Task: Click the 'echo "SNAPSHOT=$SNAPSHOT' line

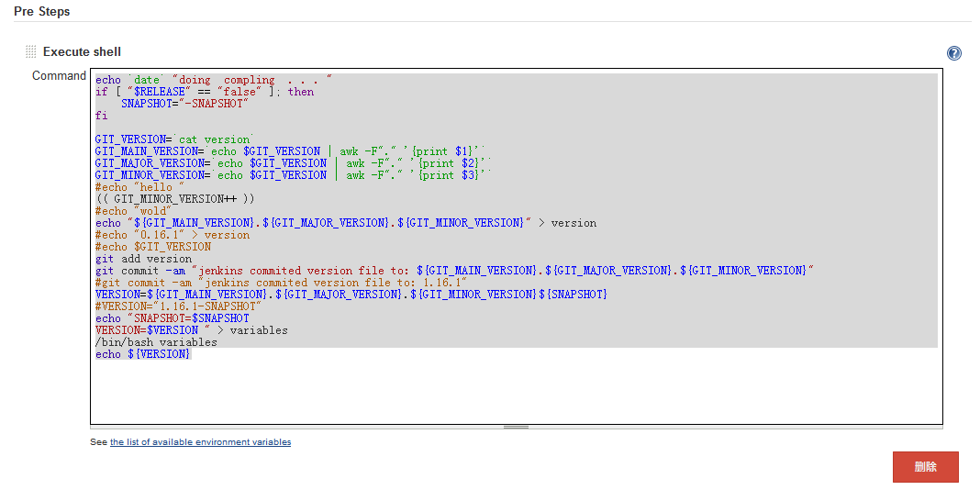Action: point(173,318)
